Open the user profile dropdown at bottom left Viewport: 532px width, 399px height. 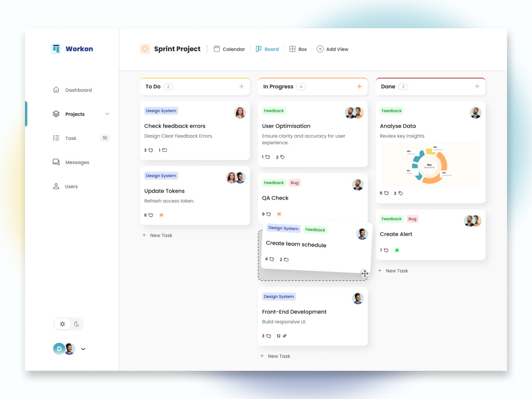coord(83,349)
